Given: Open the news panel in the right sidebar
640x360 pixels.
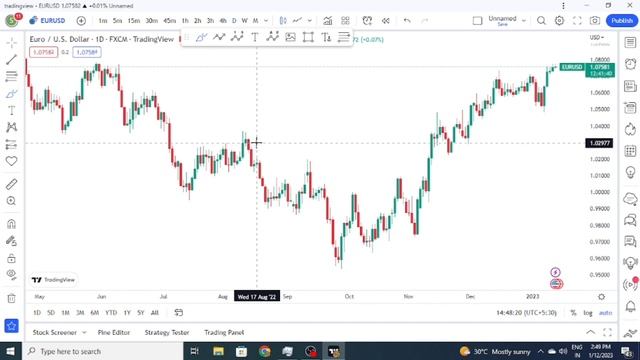Looking at the screenshot, I should tap(630, 86).
